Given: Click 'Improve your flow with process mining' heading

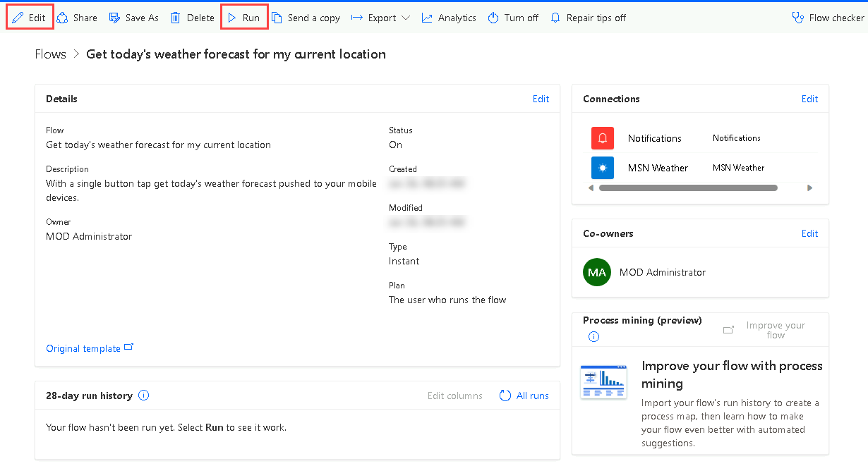Looking at the screenshot, I should tap(732, 374).
